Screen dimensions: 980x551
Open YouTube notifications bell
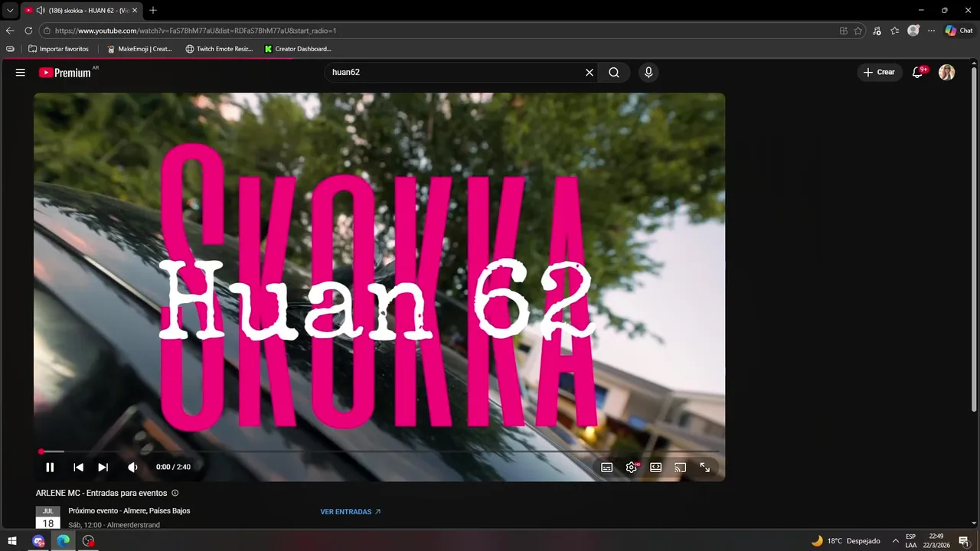tap(918, 72)
